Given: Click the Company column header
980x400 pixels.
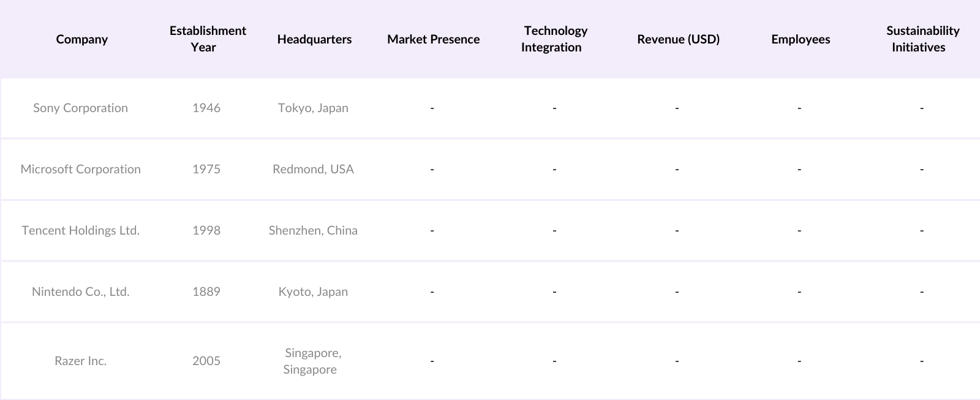Looking at the screenshot, I should click(x=81, y=39).
